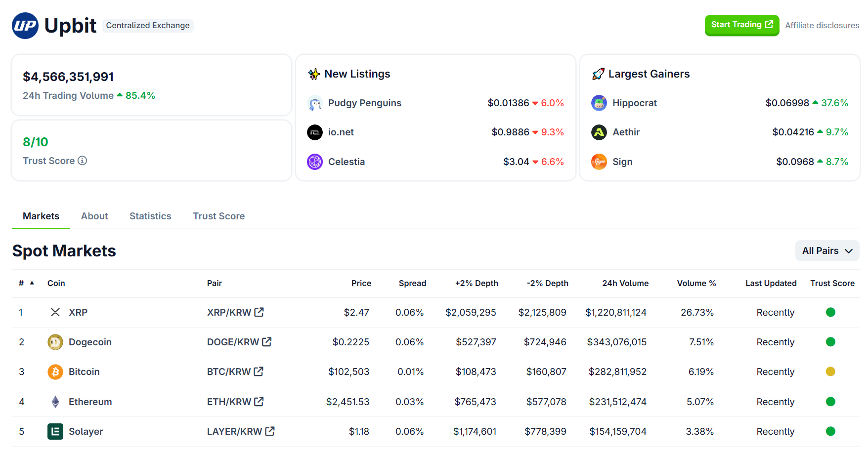
Task: Switch to the Trust Score tab
Action: pyautogui.click(x=219, y=216)
